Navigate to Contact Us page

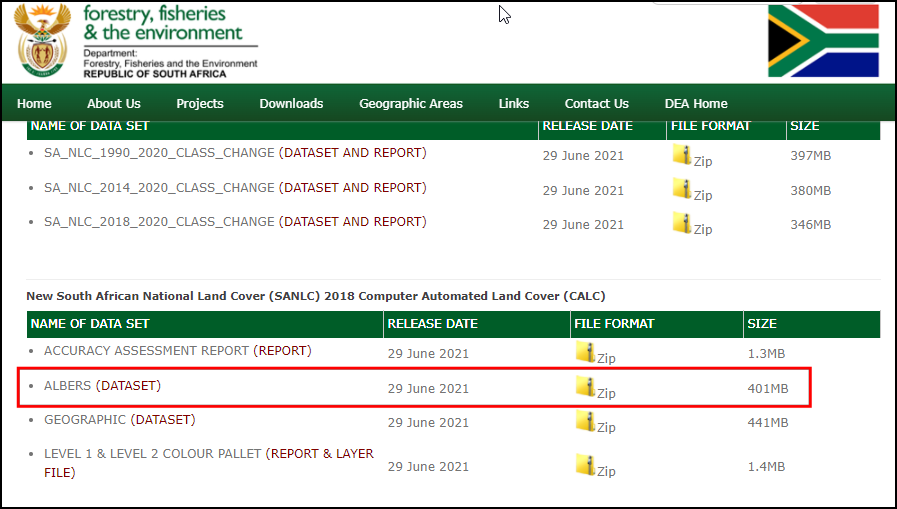[597, 104]
